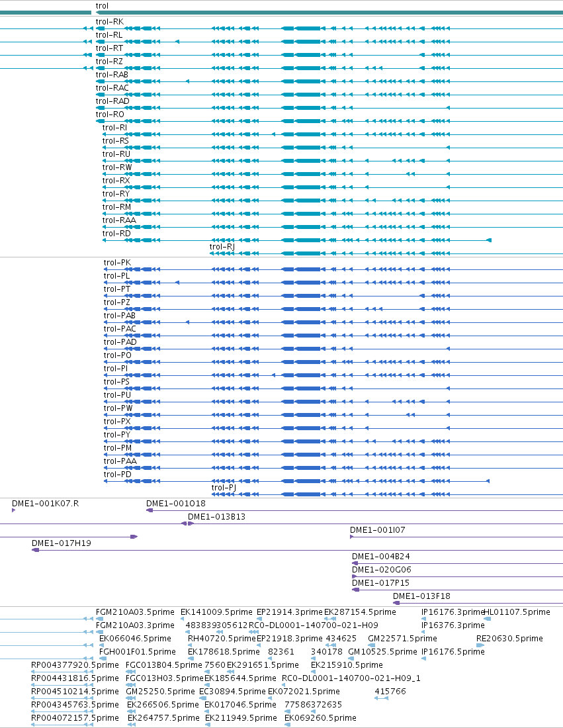Click cDNA label GM25250.5prime
The width and height of the screenshot is (563, 728).
pos(160,692)
